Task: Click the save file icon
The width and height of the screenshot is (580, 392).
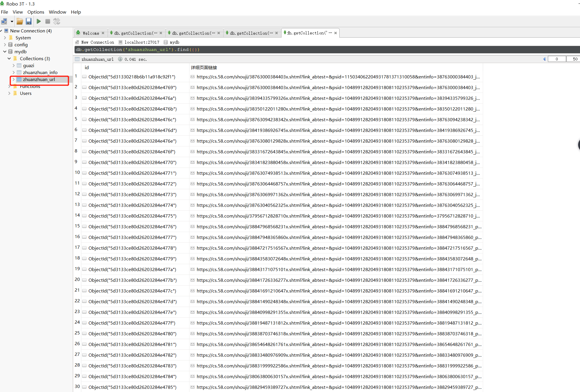Action: coord(29,21)
